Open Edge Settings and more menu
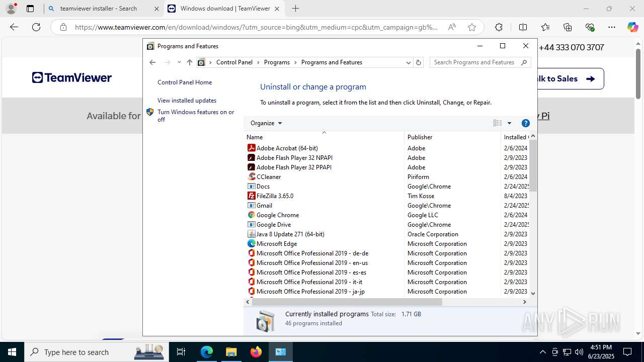 tap(612, 27)
